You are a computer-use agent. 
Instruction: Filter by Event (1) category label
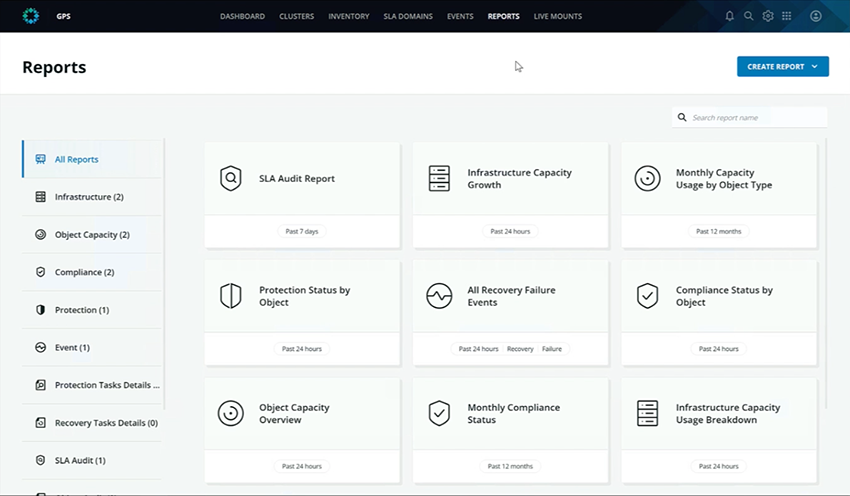(x=72, y=347)
